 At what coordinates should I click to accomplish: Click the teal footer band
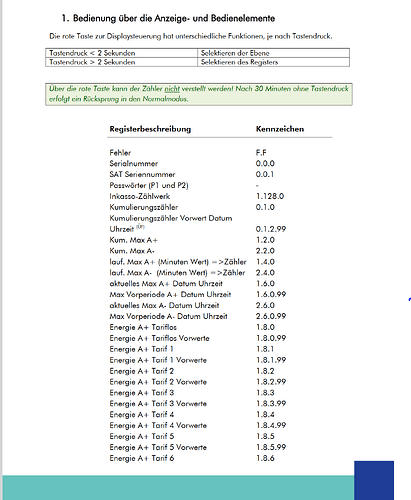tap(178, 488)
